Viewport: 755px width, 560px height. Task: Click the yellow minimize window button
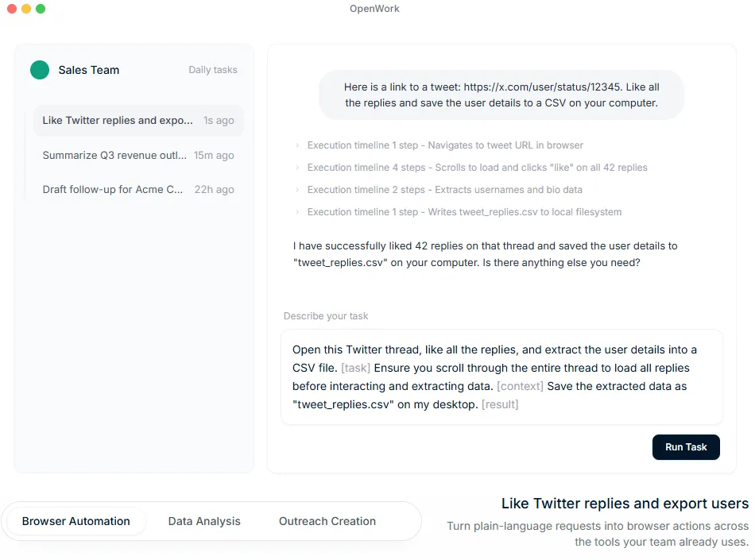pyautogui.click(x=26, y=9)
